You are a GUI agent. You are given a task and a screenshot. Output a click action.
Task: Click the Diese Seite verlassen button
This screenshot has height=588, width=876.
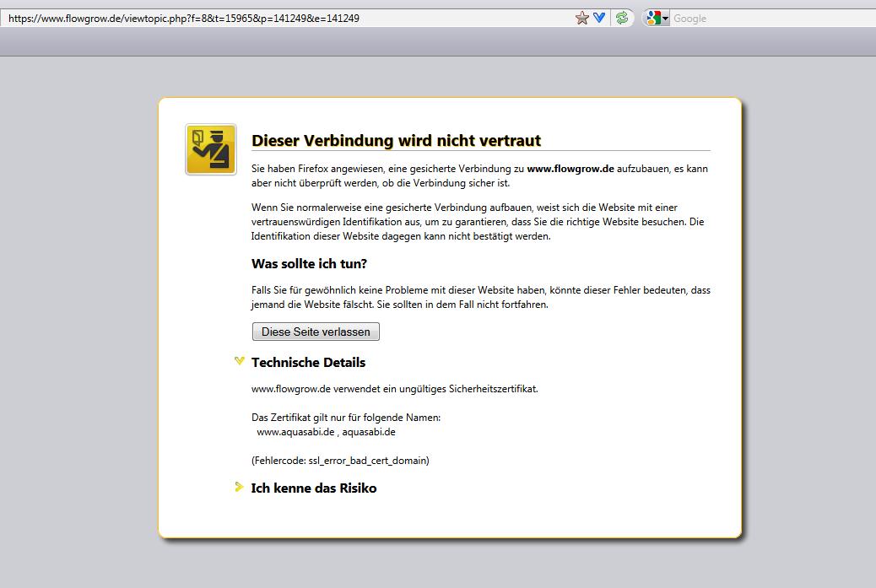(x=316, y=332)
